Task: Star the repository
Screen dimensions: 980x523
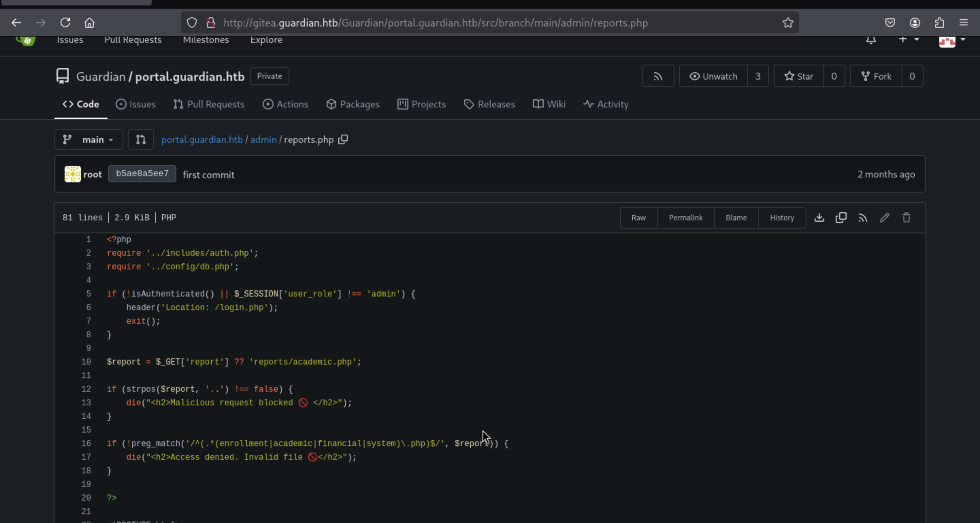Action: pyautogui.click(x=799, y=77)
